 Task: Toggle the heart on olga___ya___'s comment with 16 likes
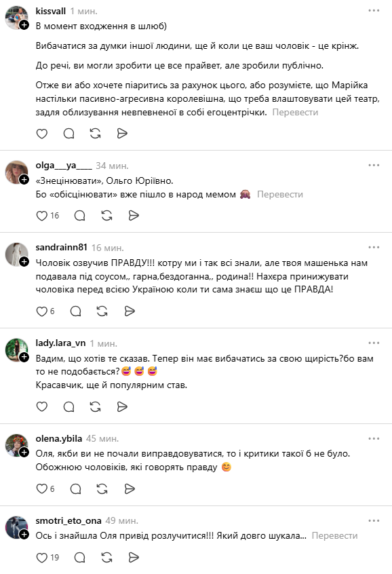(42, 215)
